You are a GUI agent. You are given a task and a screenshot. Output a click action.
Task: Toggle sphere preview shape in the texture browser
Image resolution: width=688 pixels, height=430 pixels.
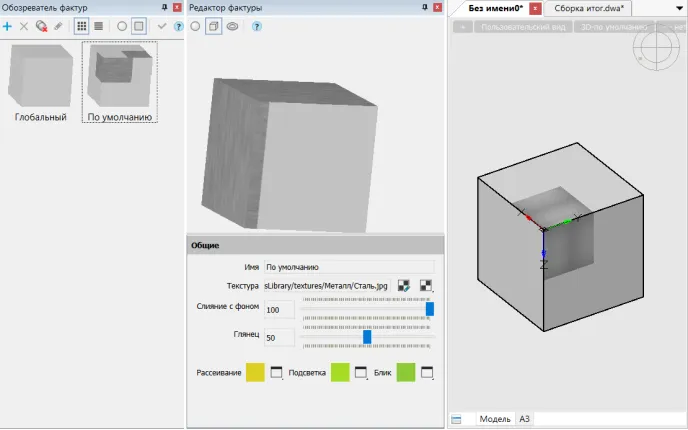point(122,26)
